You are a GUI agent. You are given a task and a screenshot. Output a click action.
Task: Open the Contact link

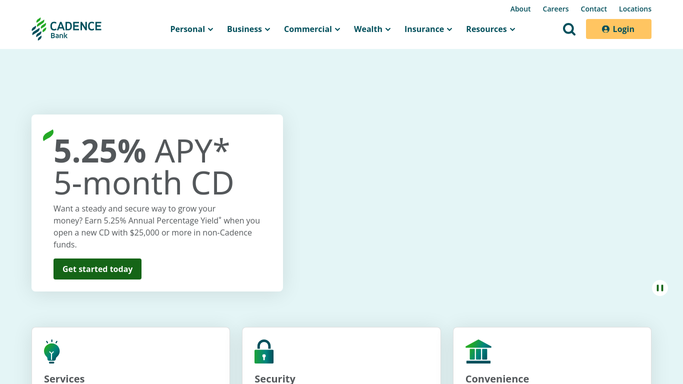(x=593, y=9)
